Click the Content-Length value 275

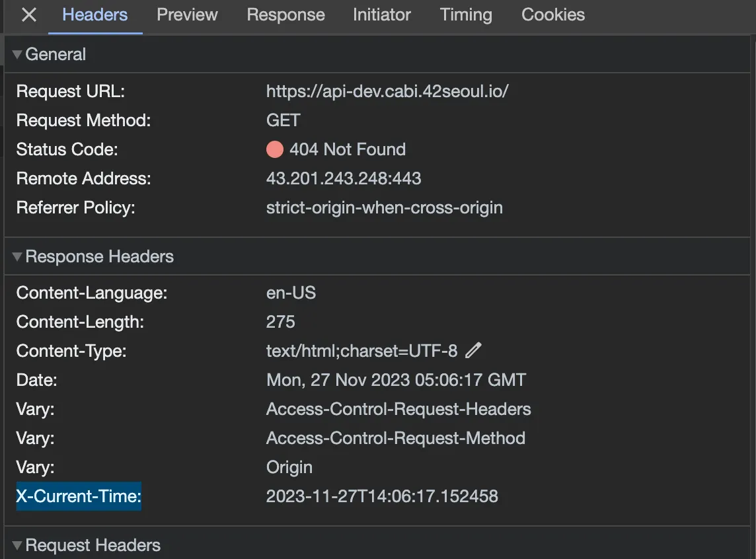click(281, 322)
